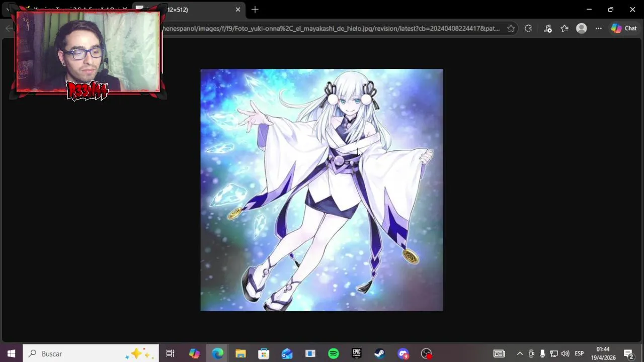Image resolution: width=644 pixels, height=362 pixels.
Task: Open the Extensions puzzle icon in Edge toolbar
Action: 528,29
